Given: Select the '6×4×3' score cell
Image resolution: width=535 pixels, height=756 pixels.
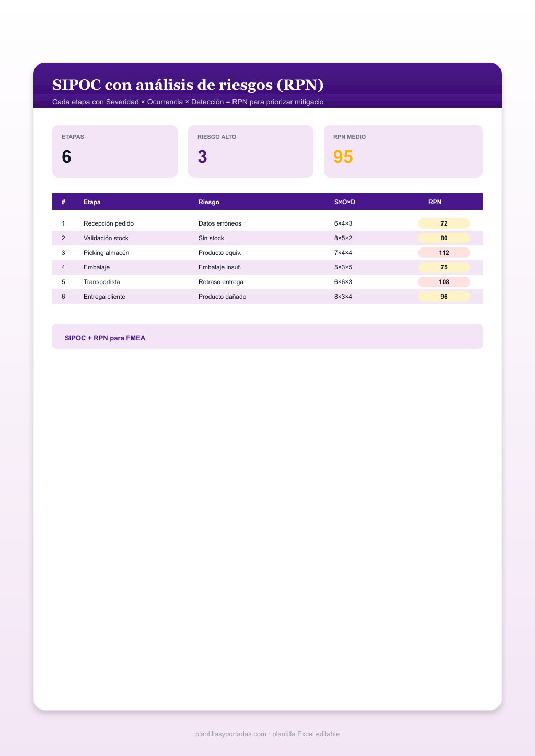Looking at the screenshot, I should click(x=343, y=223).
